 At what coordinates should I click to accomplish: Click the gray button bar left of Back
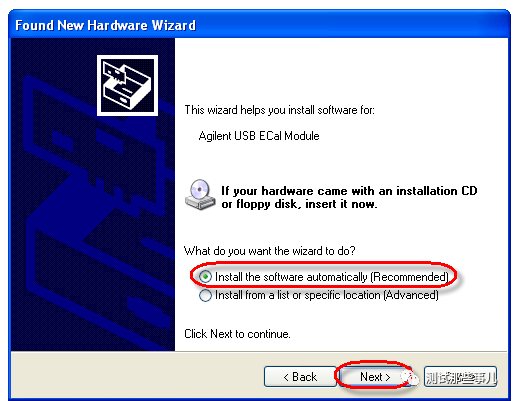pyautogui.click(x=137, y=375)
